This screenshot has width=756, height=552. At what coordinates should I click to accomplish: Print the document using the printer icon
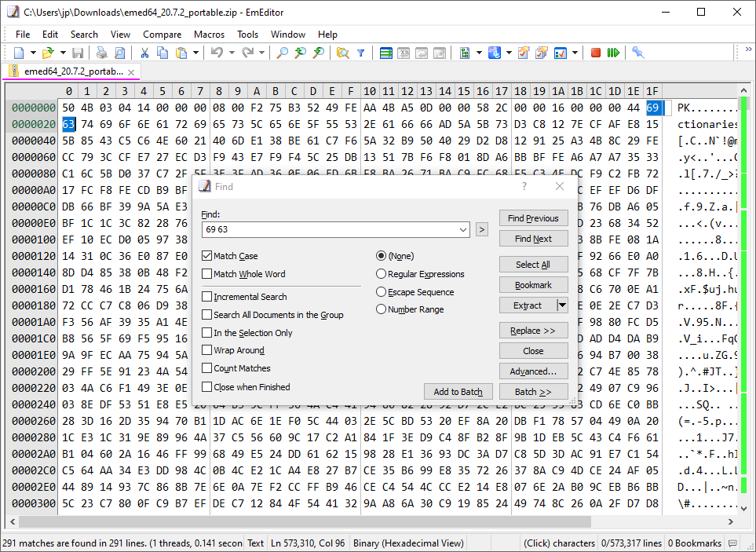coord(101,53)
